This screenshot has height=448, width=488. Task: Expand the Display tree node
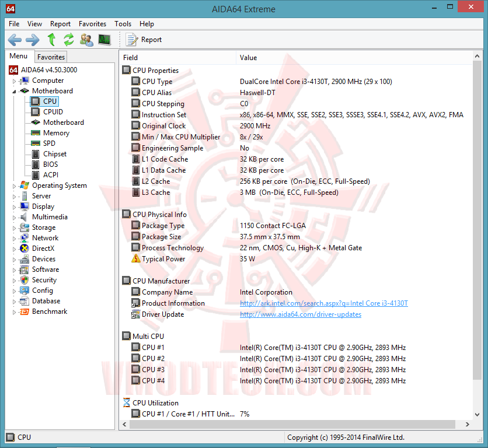[x=14, y=207]
